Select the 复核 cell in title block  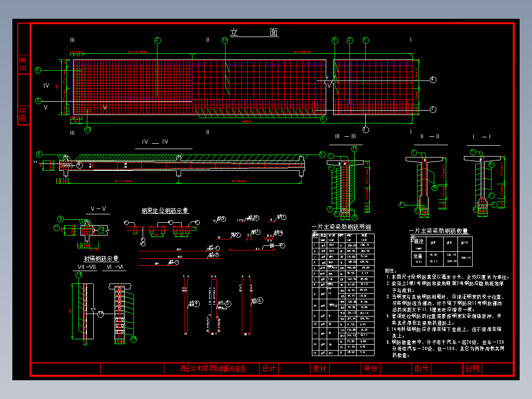click(x=320, y=369)
